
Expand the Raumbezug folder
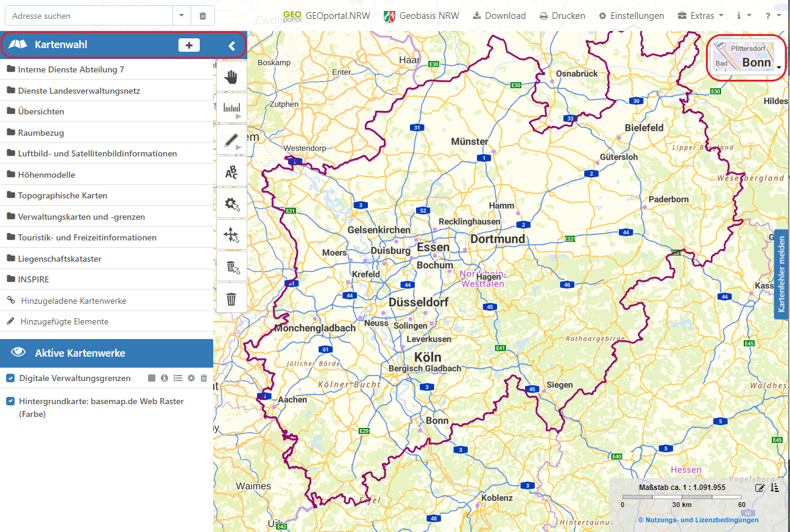pos(107,133)
